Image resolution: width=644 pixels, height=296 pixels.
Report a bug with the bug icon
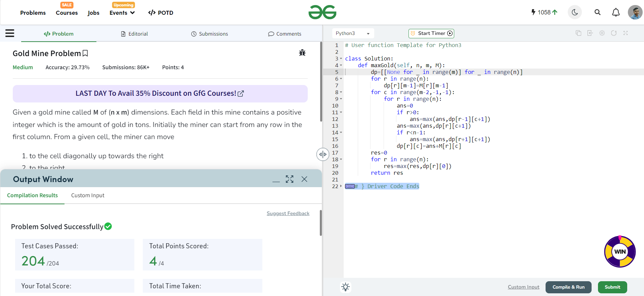(x=302, y=53)
